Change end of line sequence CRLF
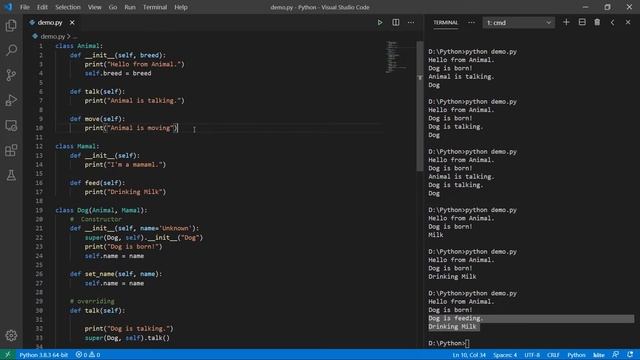This screenshot has width=640, height=360. coord(553,355)
